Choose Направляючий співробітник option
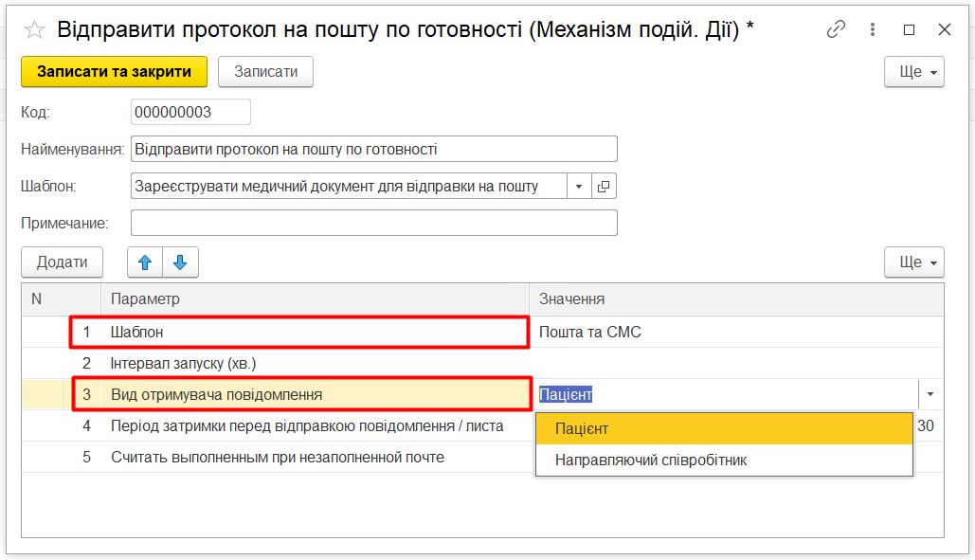Screen dimensions: 975x560 (724, 461)
